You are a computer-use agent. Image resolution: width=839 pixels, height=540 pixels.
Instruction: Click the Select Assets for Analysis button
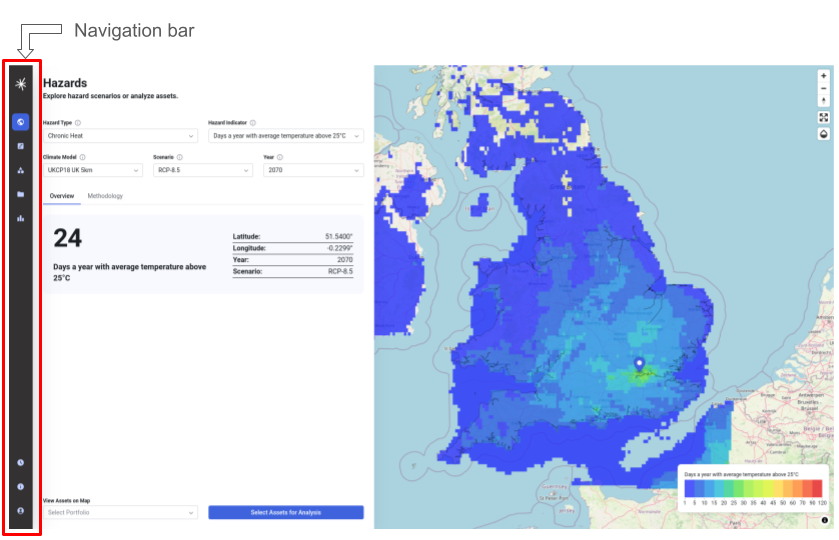click(x=286, y=513)
